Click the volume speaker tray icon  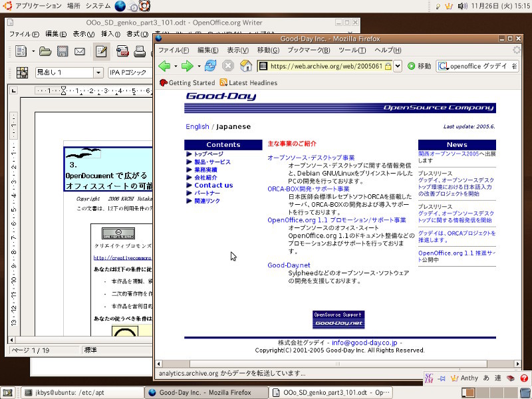click(462, 6)
